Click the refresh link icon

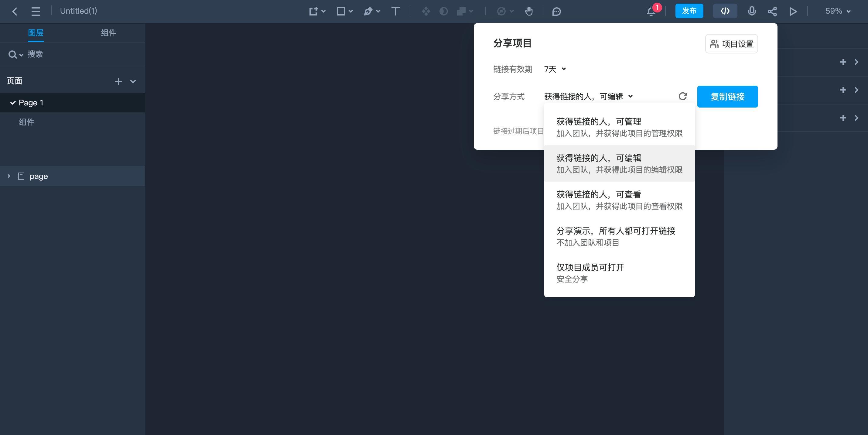click(x=683, y=96)
